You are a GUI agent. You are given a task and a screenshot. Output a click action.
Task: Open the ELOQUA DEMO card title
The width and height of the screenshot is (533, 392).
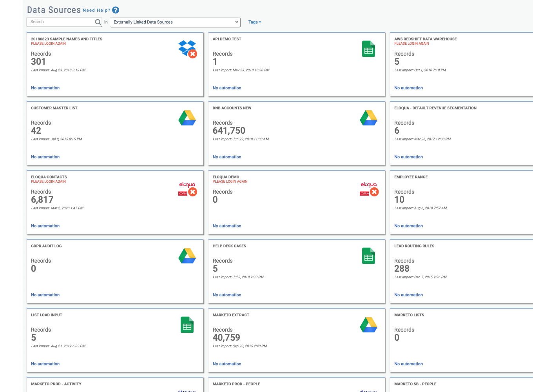pos(226,177)
